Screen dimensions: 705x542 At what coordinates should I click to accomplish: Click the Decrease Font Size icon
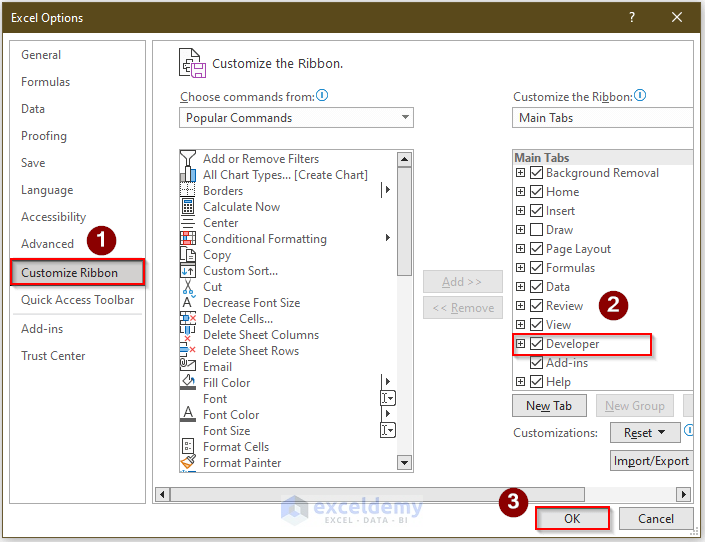187,303
